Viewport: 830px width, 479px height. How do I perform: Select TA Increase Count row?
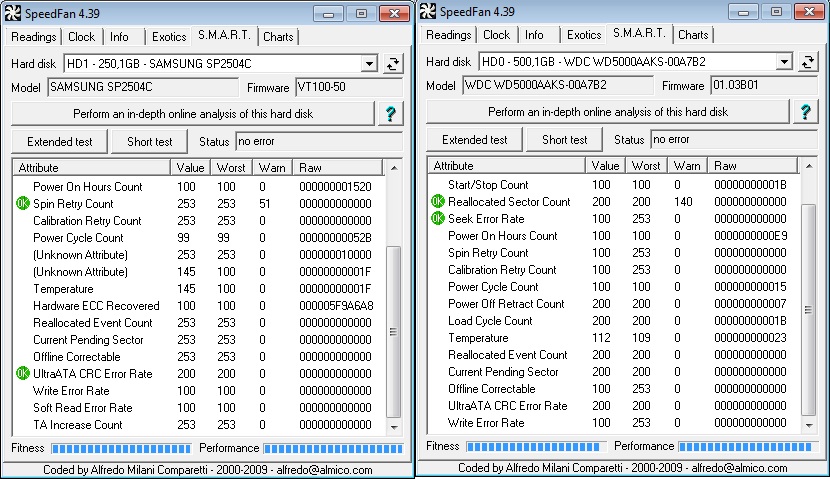[199, 424]
